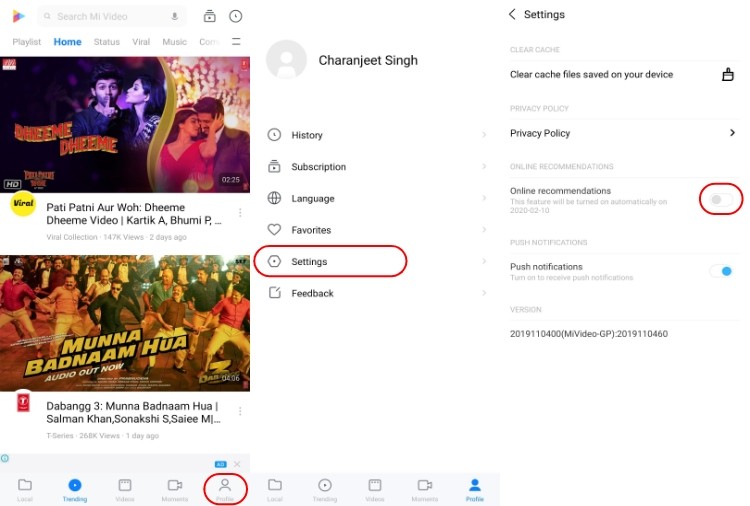Tap Charanjeet Singh's profile avatar
Viewport: 750px width, 506px height.
coord(286,61)
